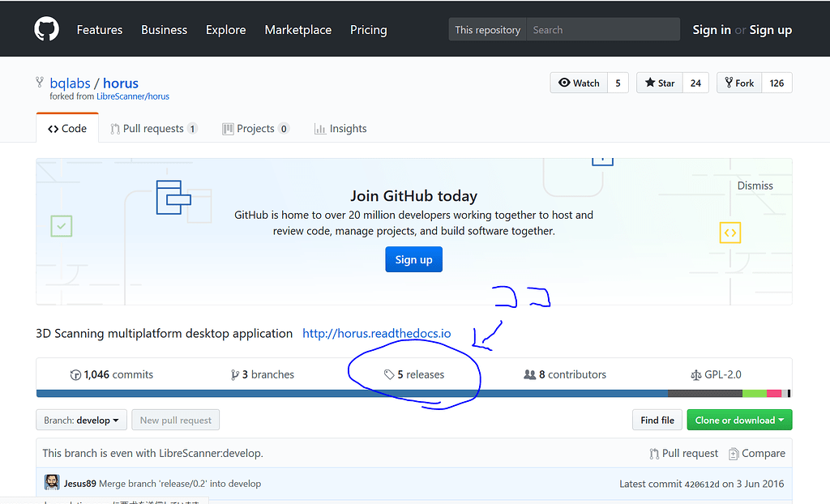Open the Compare link
The image size is (830, 504).
[757, 454]
